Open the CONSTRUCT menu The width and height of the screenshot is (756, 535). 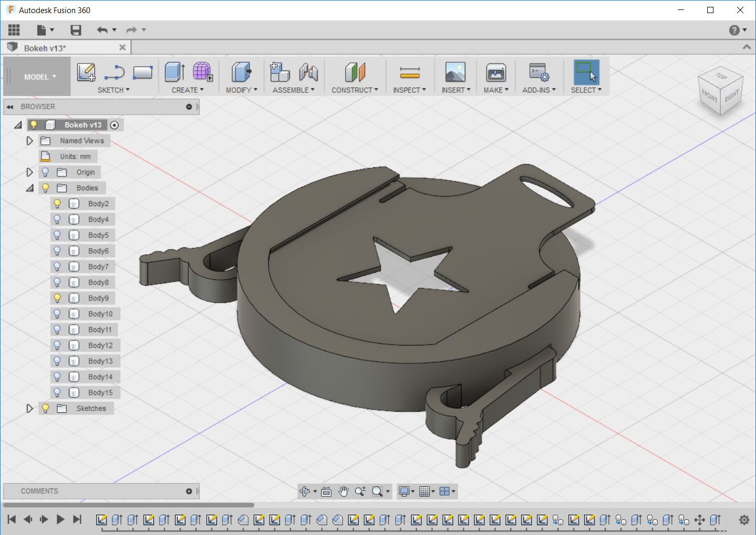[x=355, y=90]
